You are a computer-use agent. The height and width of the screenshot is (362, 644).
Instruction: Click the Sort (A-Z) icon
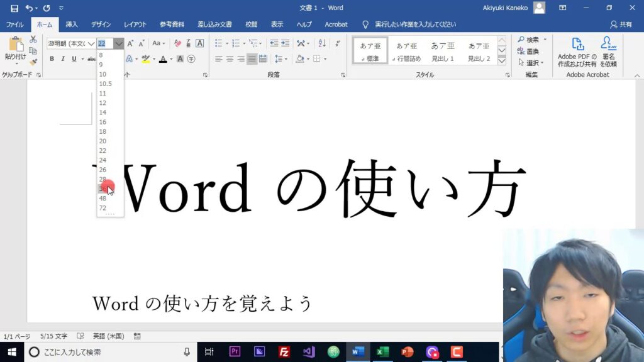click(x=322, y=43)
